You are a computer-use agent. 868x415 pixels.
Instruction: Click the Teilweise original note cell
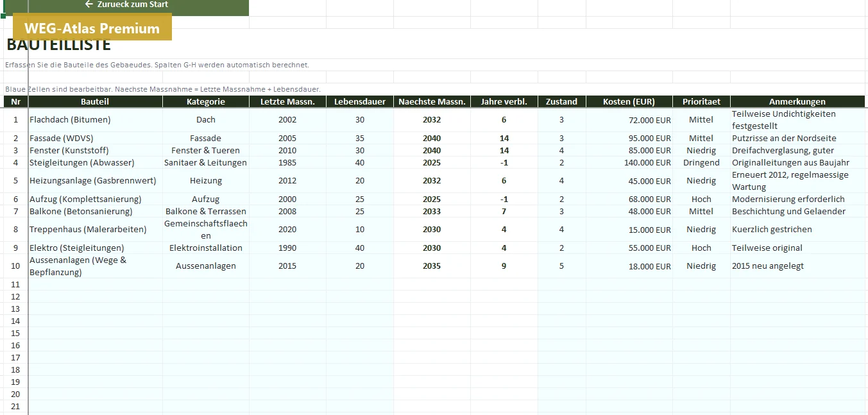(797, 248)
